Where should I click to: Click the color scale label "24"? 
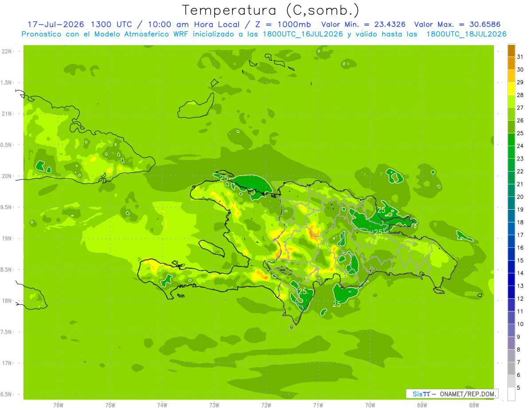[x=520, y=146]
